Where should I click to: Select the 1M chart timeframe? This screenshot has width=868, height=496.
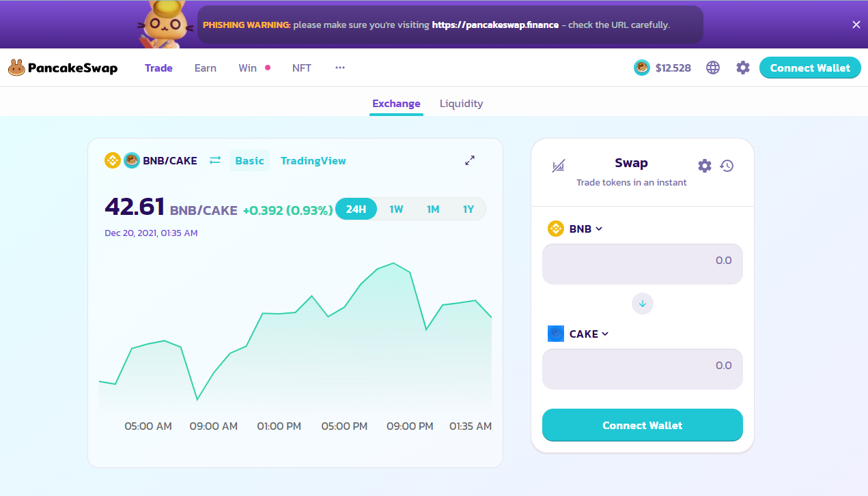pyautogui.click(x=433, y=209)
